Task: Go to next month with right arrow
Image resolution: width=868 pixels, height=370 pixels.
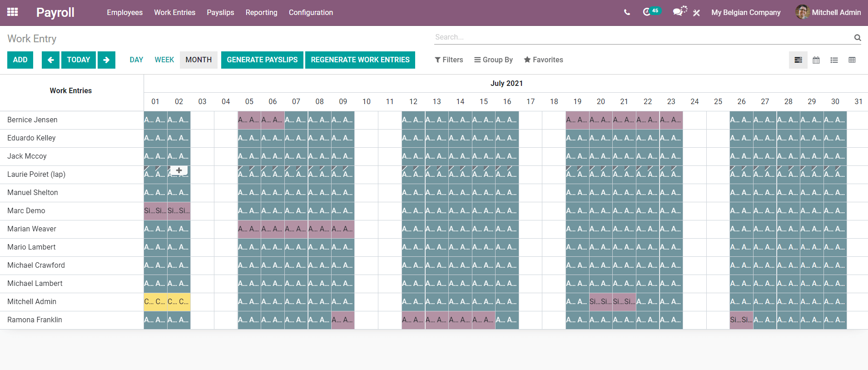Action: pyautogui.click(x=106, y=60)
